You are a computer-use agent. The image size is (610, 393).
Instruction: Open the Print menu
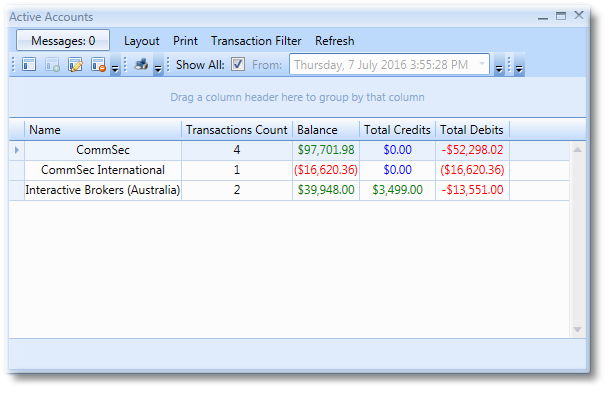click(185, 41)
